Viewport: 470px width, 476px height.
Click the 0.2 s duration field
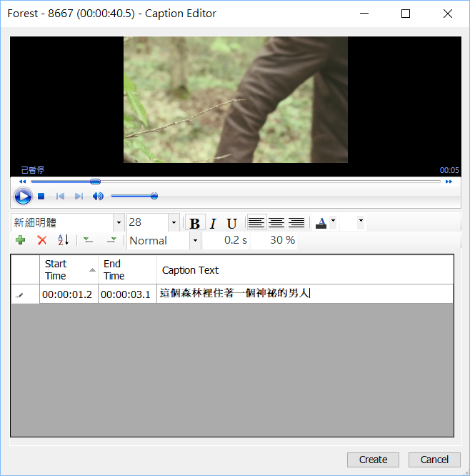[226, 240]
